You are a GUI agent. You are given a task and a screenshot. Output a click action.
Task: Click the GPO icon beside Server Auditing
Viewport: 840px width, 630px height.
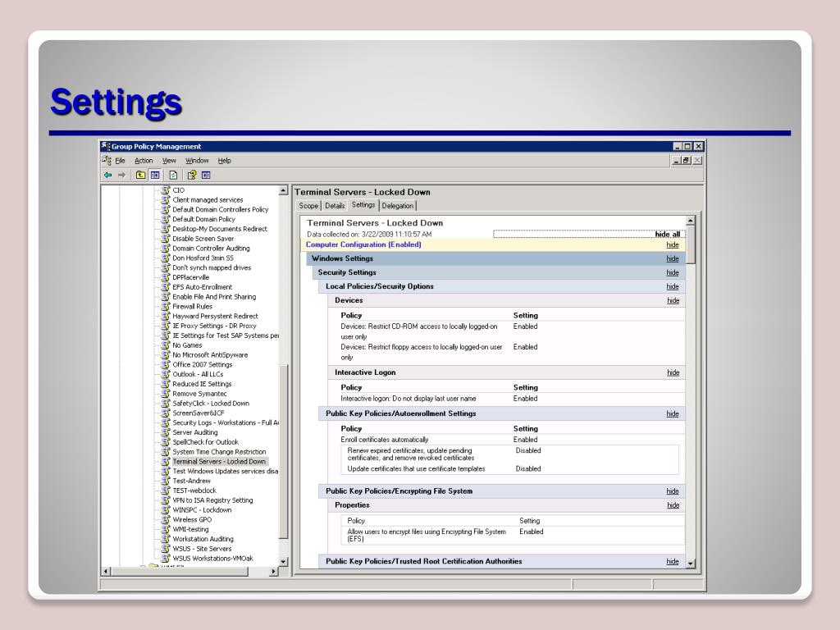(166, 432)
